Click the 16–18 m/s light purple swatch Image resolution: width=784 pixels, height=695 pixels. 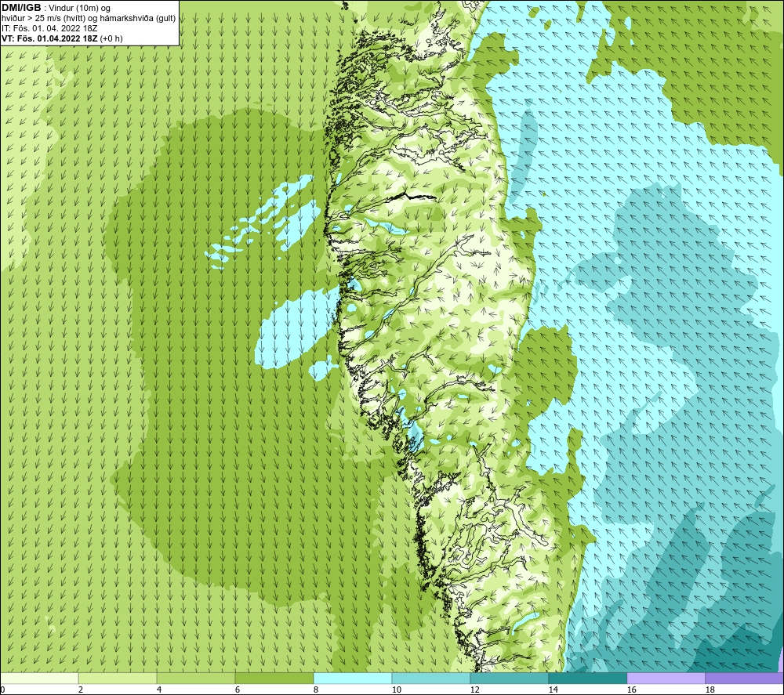[x=666, y=678]
